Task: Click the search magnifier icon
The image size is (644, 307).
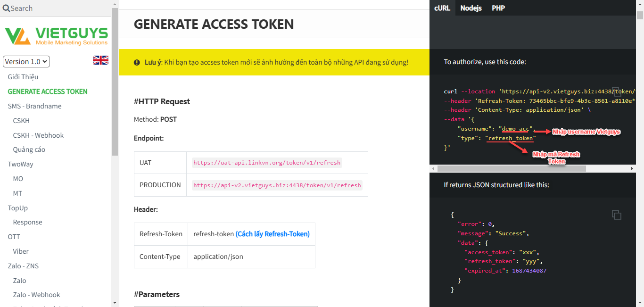Action: coord(6,8)
